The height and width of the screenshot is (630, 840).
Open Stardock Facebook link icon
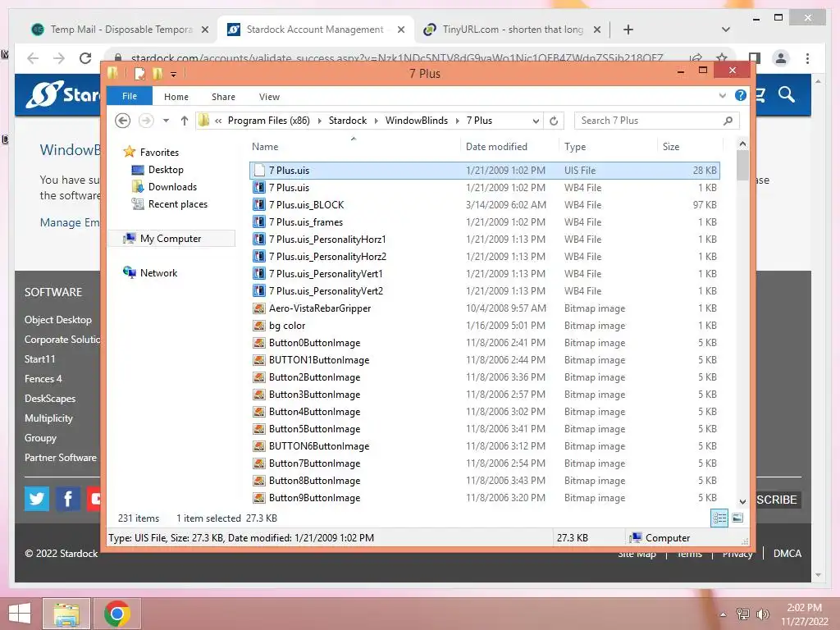pos(68,499)
